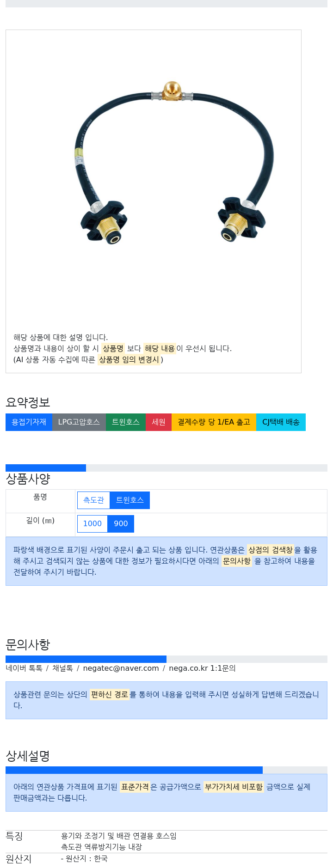Select the 1000 length option
This screenshot has height=868, width=333.
click(92, 523)
